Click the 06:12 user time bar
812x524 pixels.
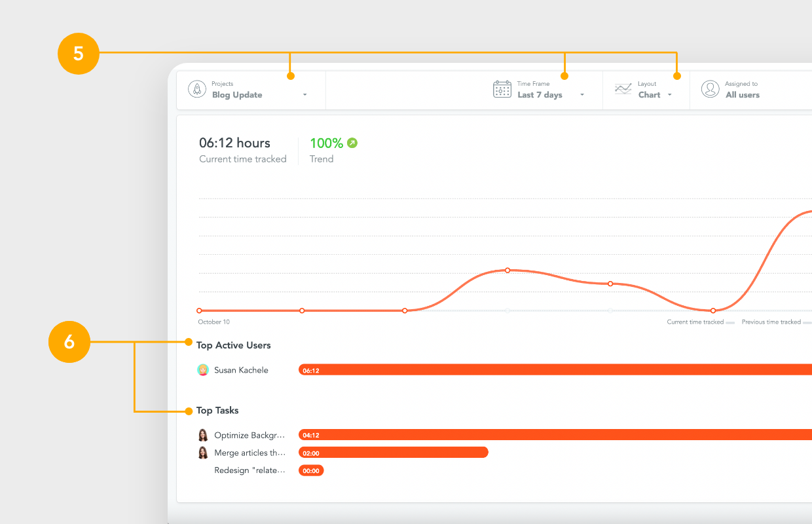point(555,370)
